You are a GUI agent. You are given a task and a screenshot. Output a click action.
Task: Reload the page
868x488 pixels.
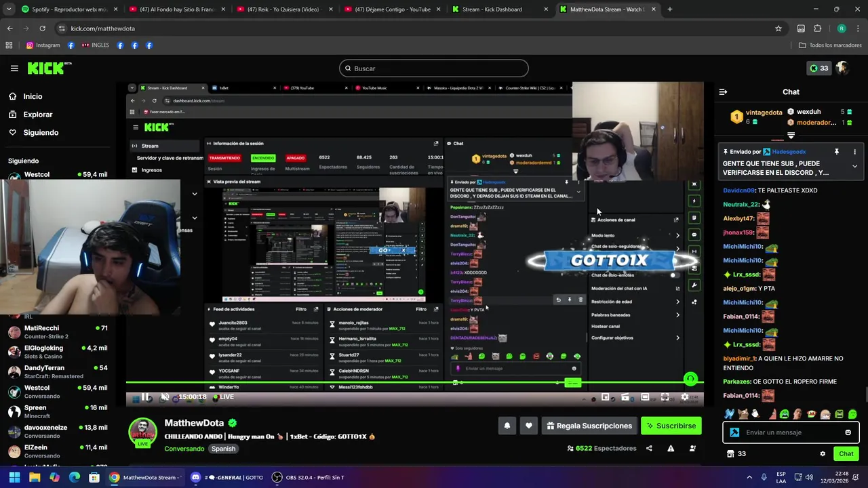point(42,28)
